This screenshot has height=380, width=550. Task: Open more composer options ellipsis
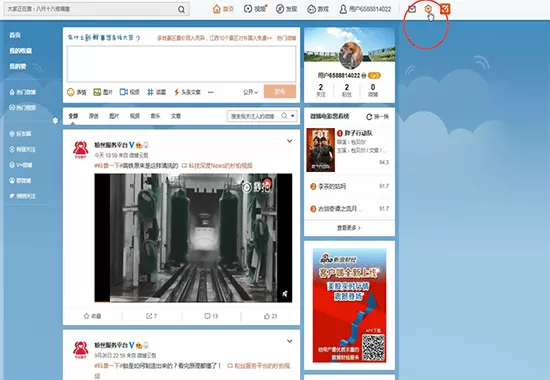[211, 92]
